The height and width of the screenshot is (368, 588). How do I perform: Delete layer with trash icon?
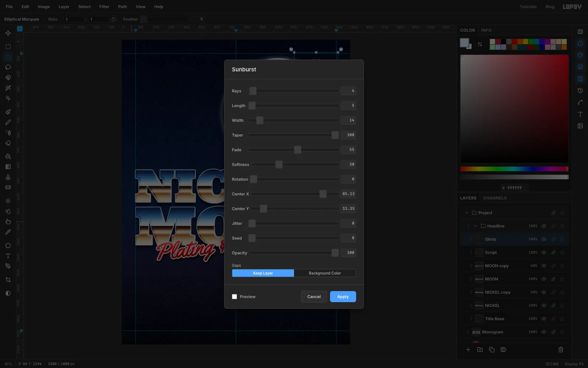(561, 350)
